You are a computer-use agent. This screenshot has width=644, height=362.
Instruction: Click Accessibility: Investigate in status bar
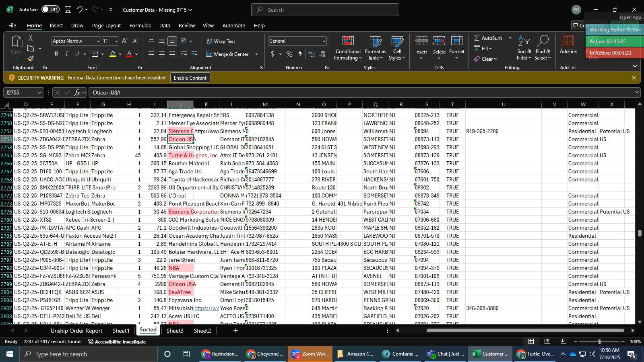click(117, 341)
